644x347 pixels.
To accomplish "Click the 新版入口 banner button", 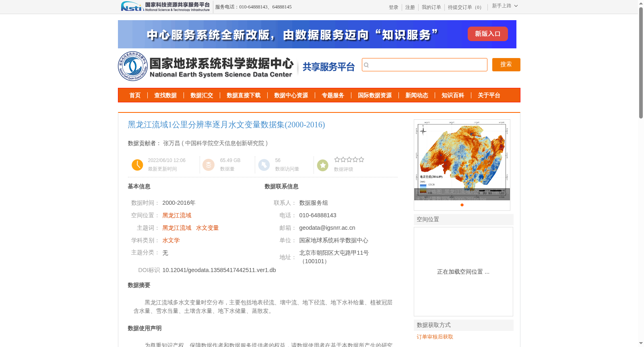I will point(487,34).
